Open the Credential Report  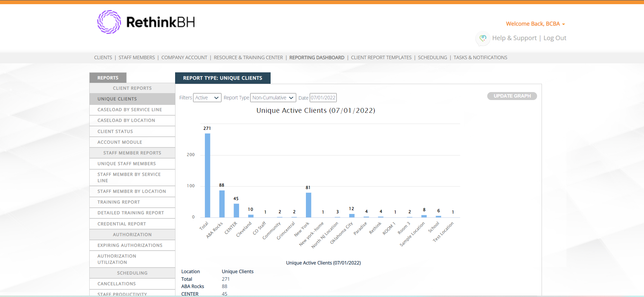pos(132,224)
